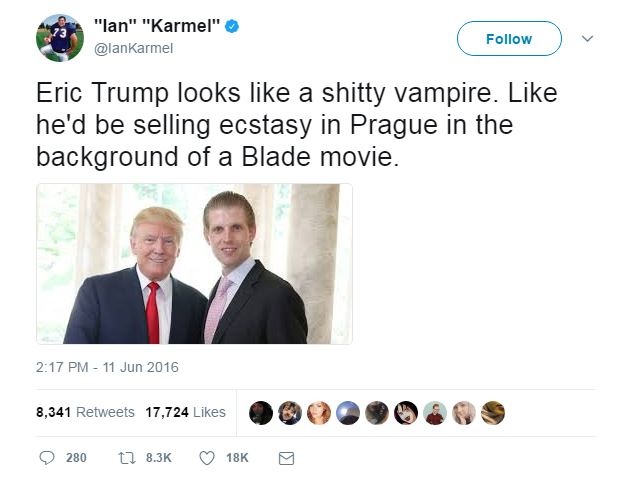Open the last liker avatar in row
This screenshot has height=479, width=626.
[493, 413]
